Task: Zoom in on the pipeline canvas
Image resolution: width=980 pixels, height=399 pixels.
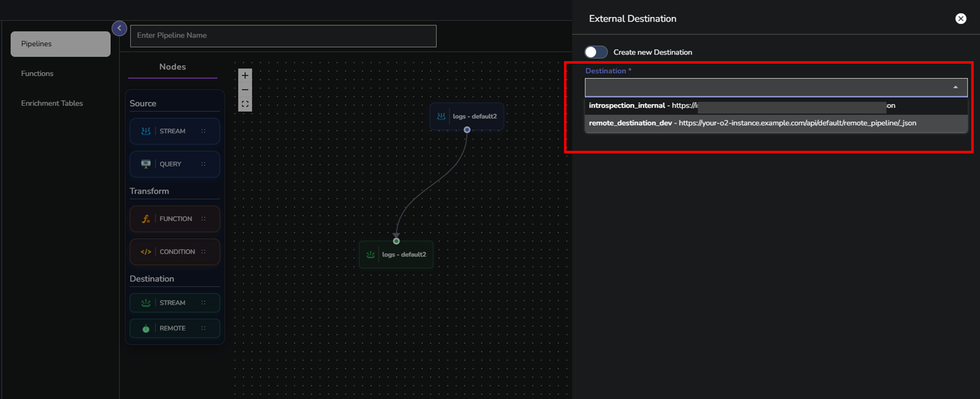Action: [245, 75]
